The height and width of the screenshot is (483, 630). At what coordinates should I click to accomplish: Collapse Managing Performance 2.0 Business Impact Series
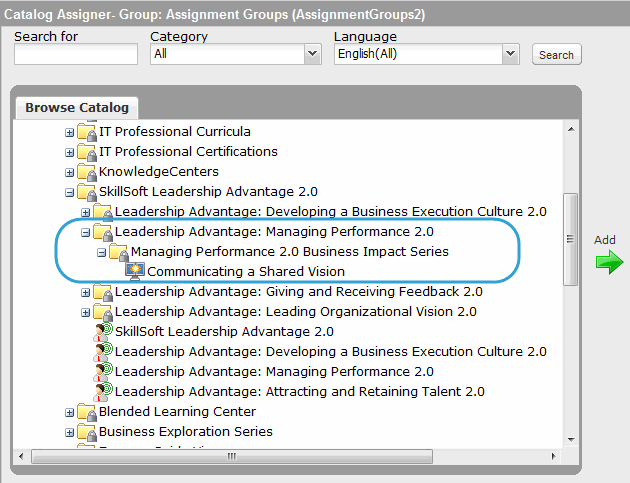(102, 252)
